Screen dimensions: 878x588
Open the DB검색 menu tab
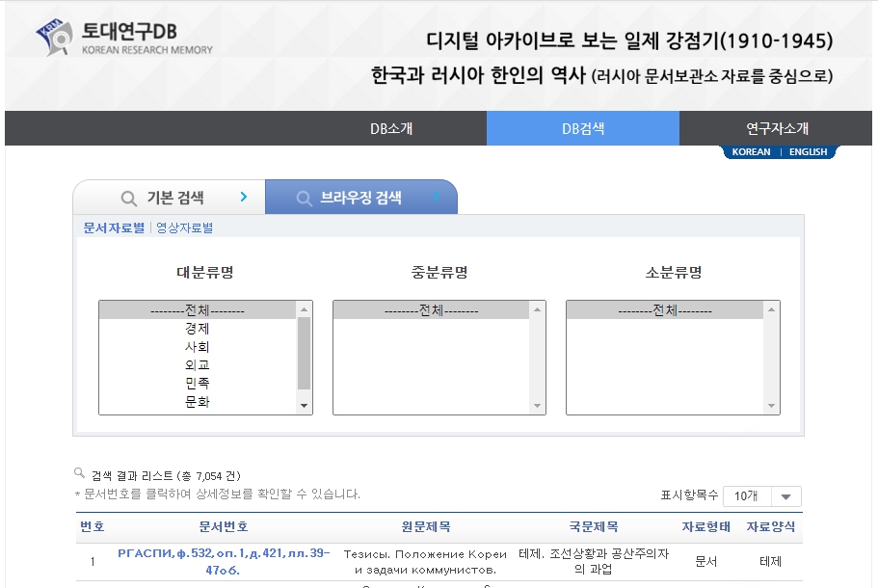pyautogui.click(x=582, y=128)
